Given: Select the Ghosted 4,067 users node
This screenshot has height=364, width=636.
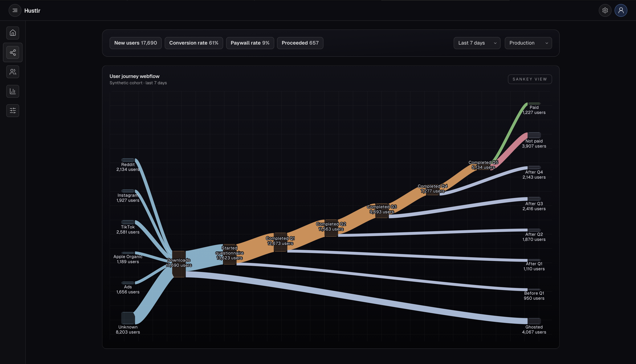Looking at the screenshot, I should pyautogui.click(x=534, y=321).
